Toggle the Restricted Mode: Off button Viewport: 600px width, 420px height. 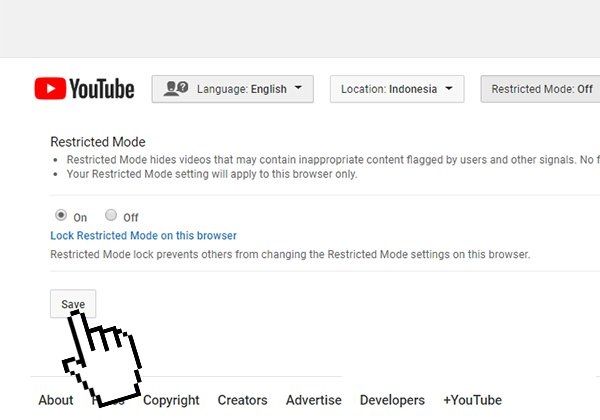(x=540, y=89)
